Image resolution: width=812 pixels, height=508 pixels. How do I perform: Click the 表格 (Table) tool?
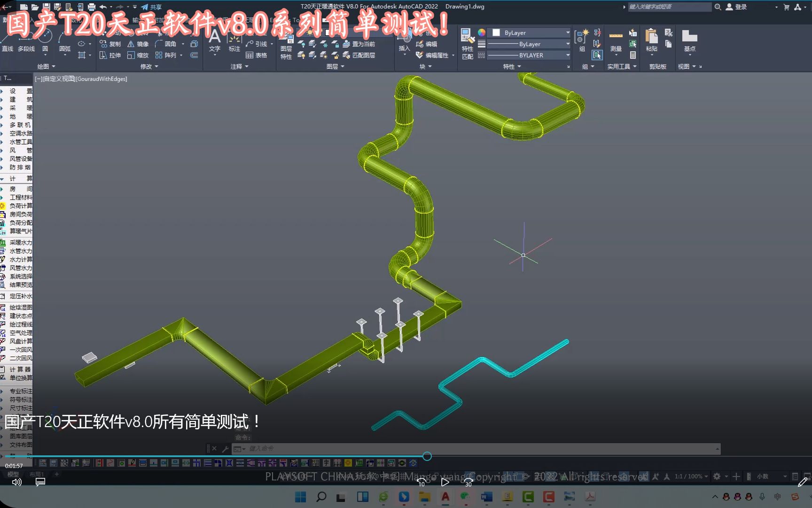coord(257,55)
